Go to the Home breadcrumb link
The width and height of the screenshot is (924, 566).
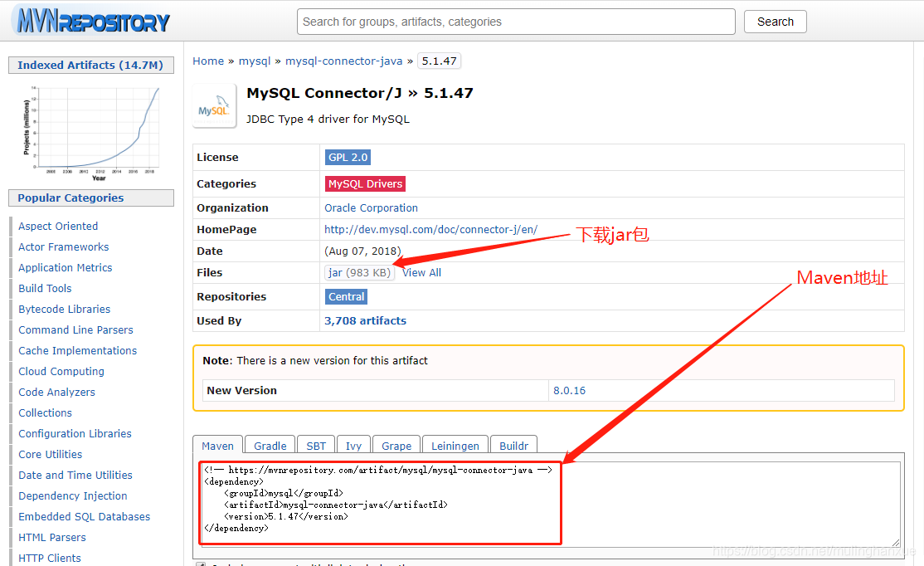(208, 61)
